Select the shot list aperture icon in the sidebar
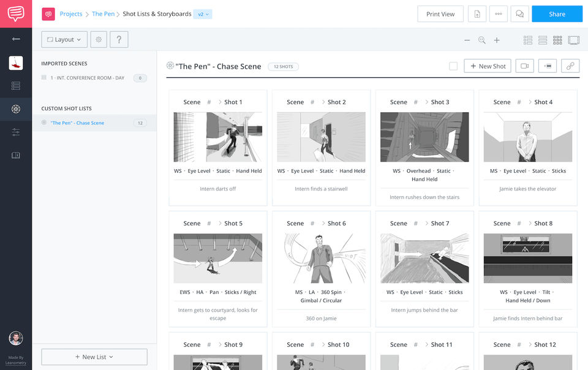The width and height of the screenshot is (588, 370). pyautogui.click(x=16, y=109)
